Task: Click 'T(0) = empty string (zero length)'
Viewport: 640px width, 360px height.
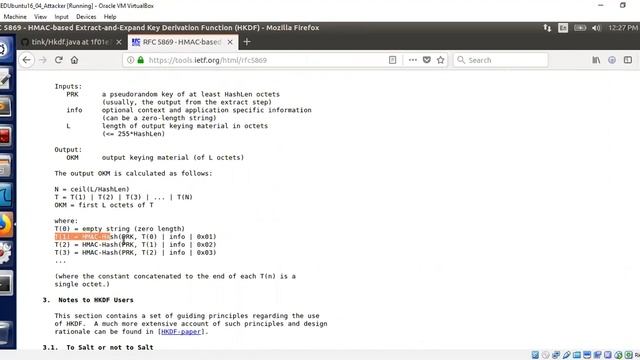Action: pyautogui.click(x=120, y=229)
